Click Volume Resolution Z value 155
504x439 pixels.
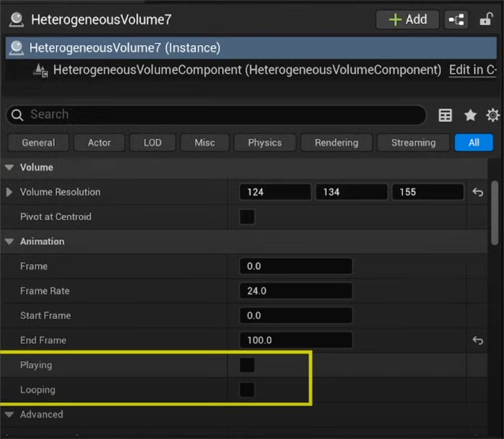coord(428,192)
